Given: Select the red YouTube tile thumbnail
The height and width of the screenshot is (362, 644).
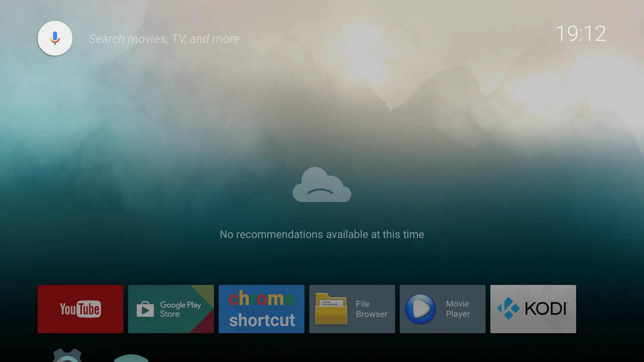Looking at the screenshot, I should (x=80, y=309).
